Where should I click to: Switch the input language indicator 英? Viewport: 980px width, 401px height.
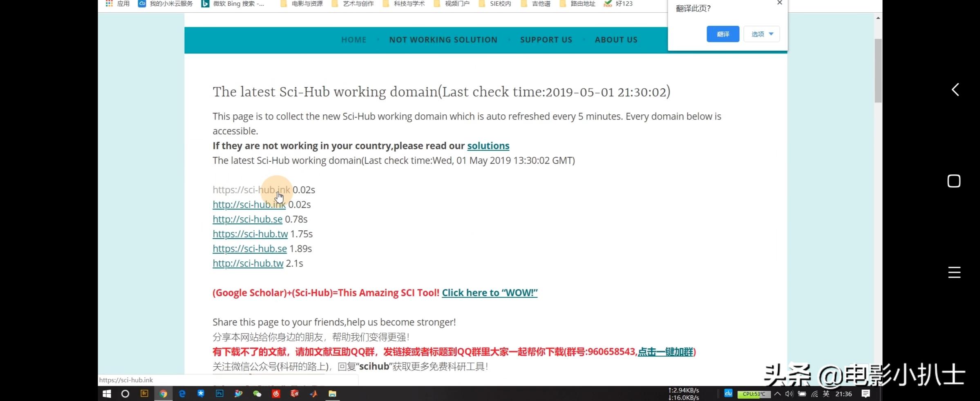tap(826, 394)
